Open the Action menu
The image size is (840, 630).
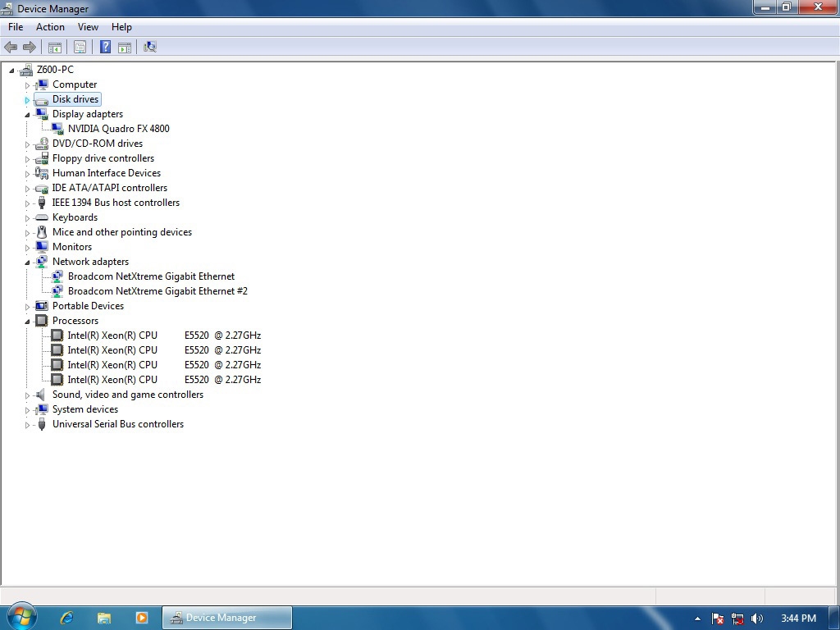[50, 27]
